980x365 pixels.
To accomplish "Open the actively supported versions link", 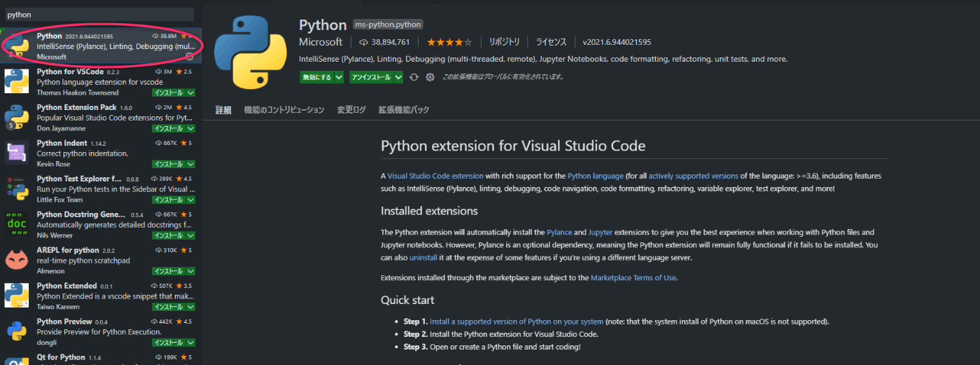I will (x=694, y=176).
